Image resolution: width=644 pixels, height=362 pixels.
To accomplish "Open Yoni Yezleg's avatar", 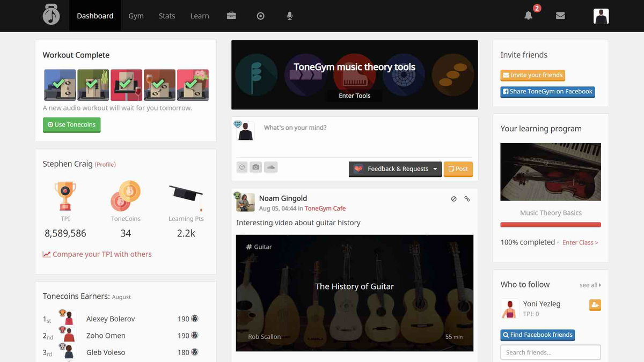I will click(x=509, y=309).
